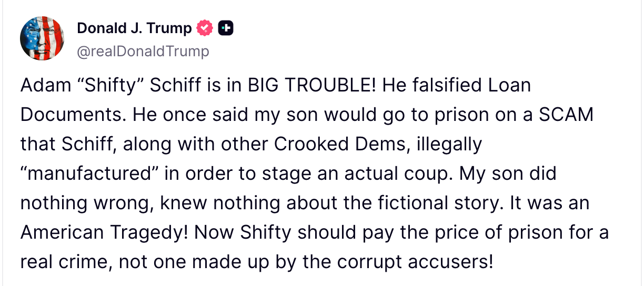Image resolution: width=644 pixels, height=286 pixels.
Task: Click the post body text
Action: (316, 173)
